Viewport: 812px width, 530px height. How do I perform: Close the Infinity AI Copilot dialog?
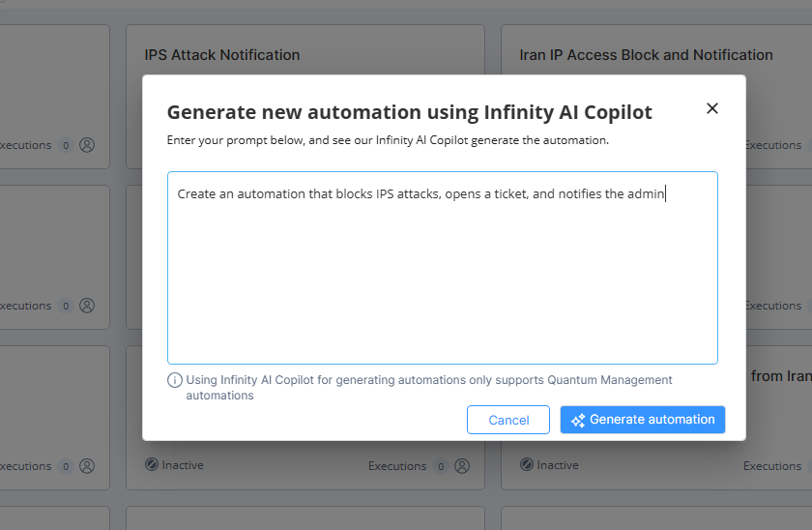coord(712,108)
